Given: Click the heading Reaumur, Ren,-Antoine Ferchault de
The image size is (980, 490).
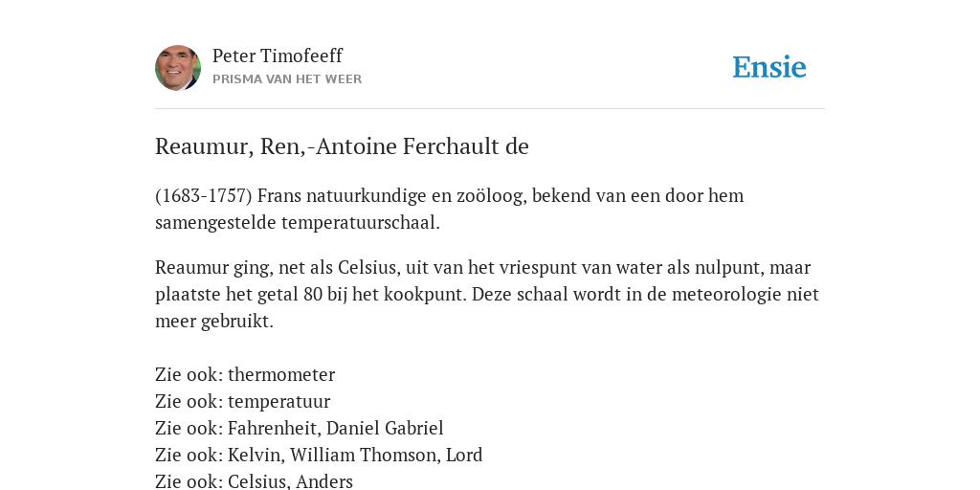Looking at the screenshot, I should (x=342, y=146).
